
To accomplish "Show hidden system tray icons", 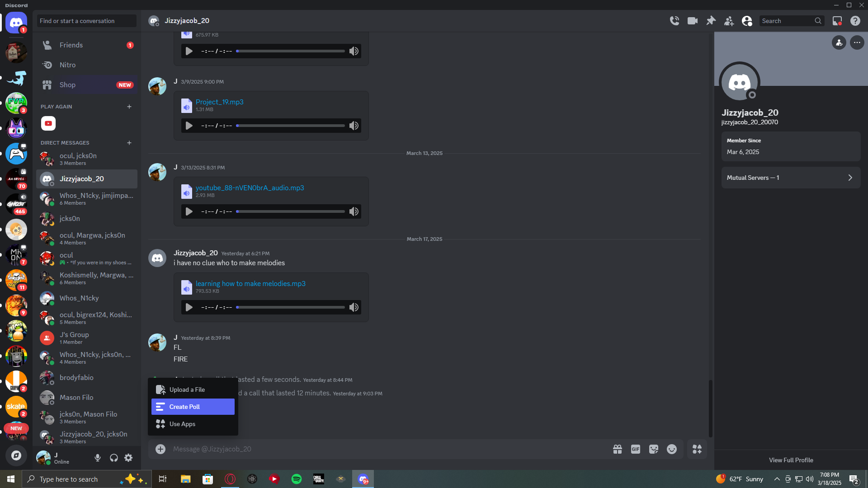I will click(777, 479).
